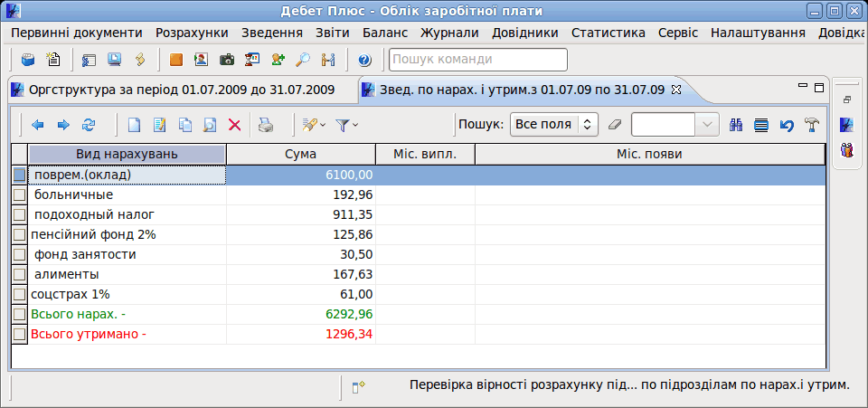Sort by the Вид нарахувань column header
868x408 pixels.
pos(127,155)
